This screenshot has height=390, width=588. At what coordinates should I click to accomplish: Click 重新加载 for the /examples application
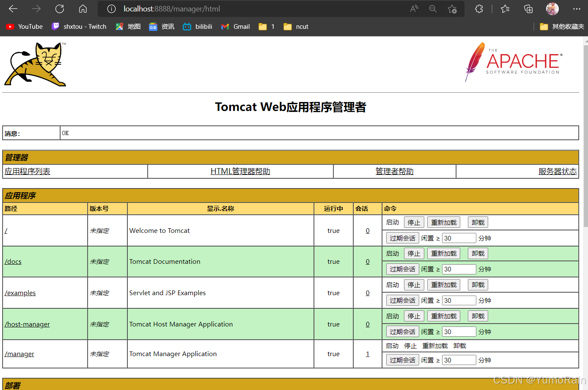[444, 285]
